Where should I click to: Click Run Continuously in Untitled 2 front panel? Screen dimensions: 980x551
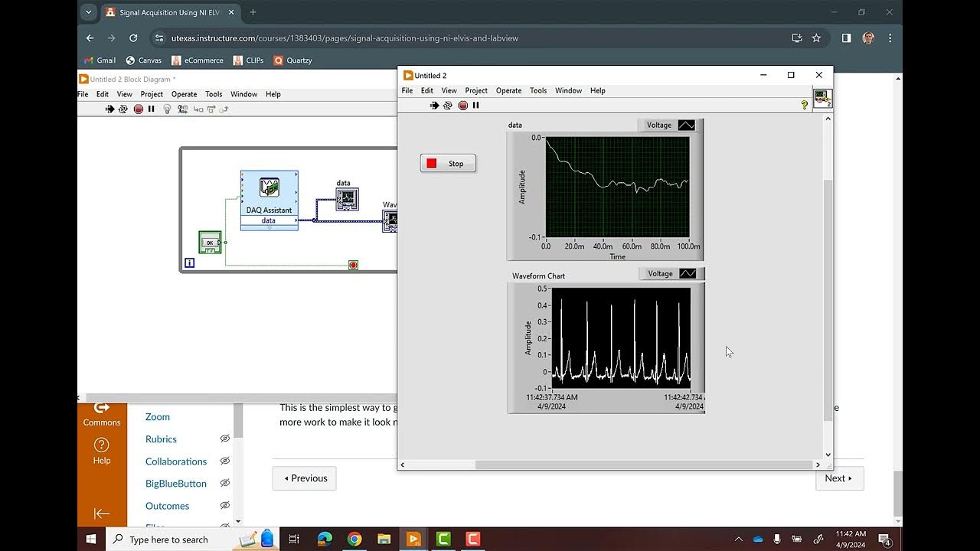click(448, 106)
